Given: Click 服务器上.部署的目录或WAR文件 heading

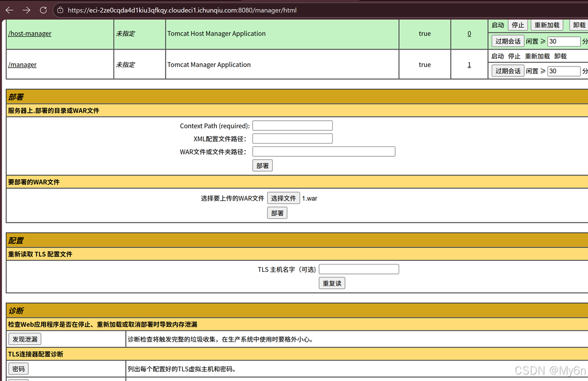Looking at the screenshot, I should tap(54, 110).
